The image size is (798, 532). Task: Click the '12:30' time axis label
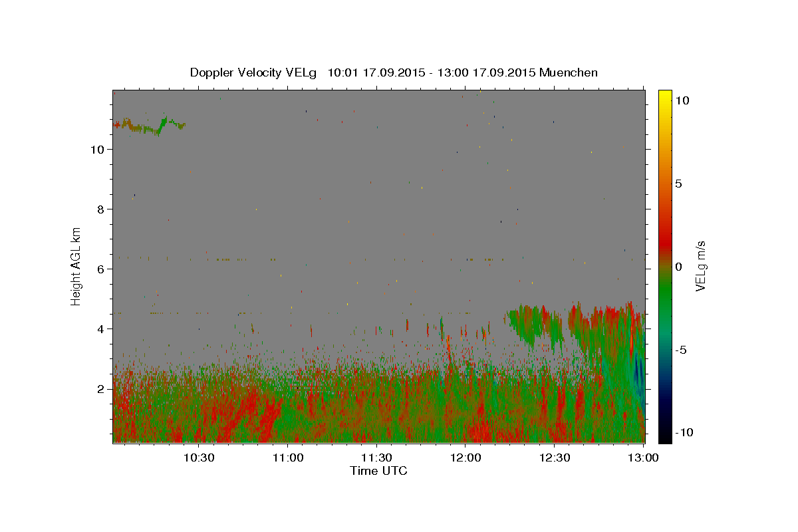click(555, 458)
